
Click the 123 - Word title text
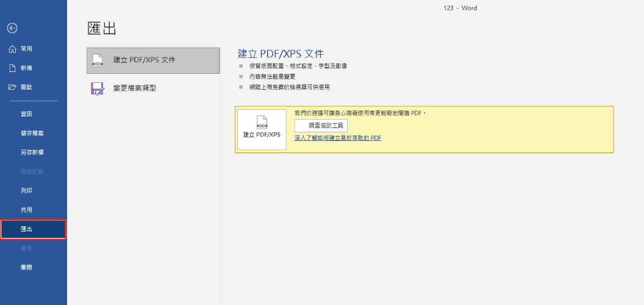(460, 8)
